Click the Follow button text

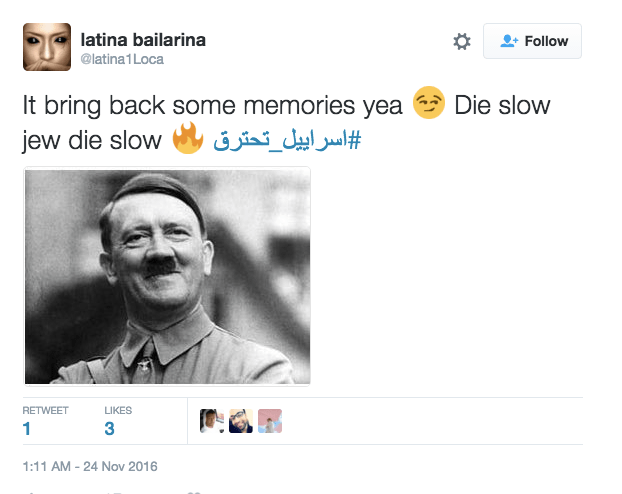[x=546, y=41]
